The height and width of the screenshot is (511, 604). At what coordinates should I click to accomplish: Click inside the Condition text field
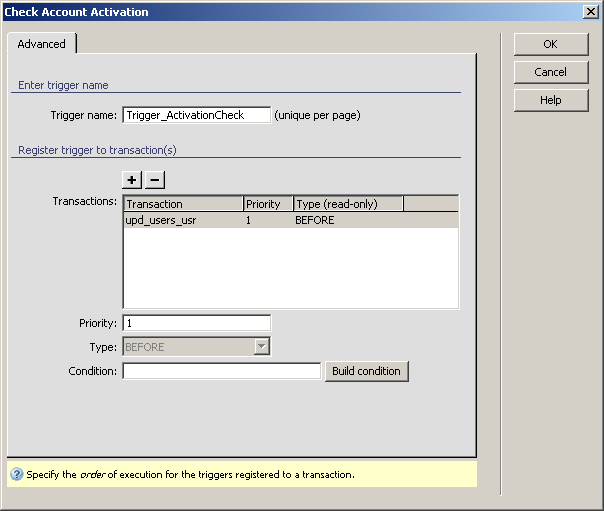pyautogui.click(x=221, y=371)
